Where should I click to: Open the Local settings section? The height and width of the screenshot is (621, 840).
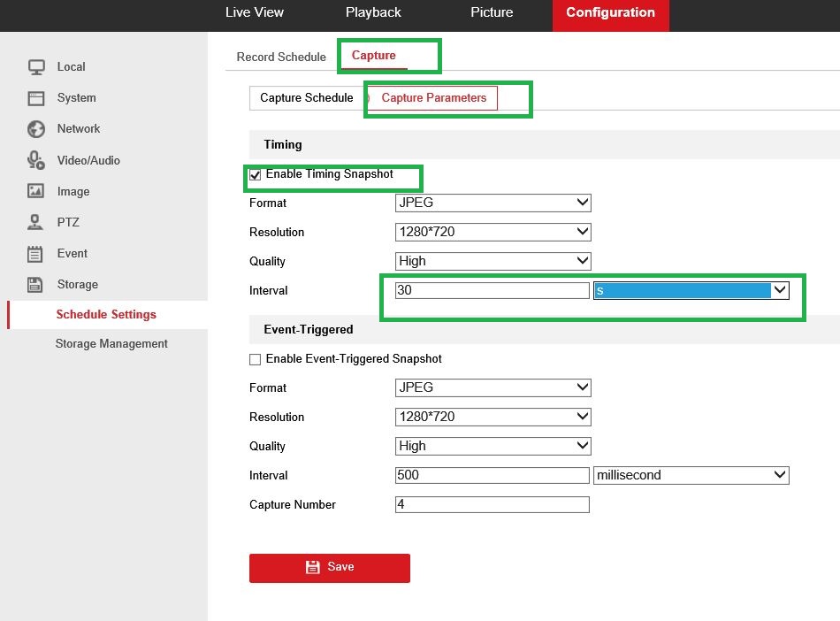[x=72, y=67]
